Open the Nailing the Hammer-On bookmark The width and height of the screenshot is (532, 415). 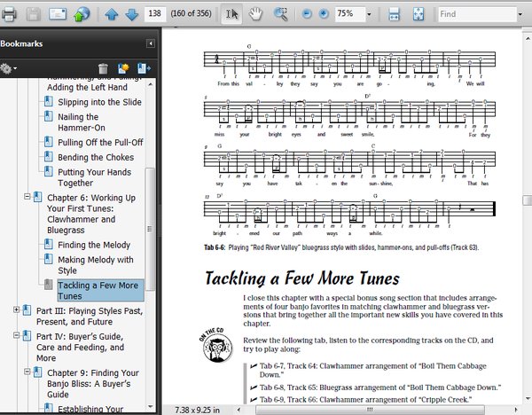click(82, 122)
